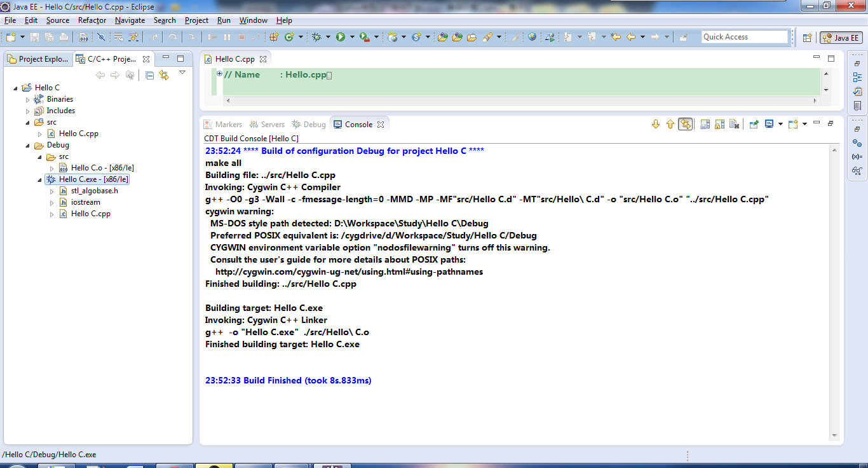The height and width of the screenshot is (468, 868).
Task: Select the iostream header item
Action: point(79,202)
